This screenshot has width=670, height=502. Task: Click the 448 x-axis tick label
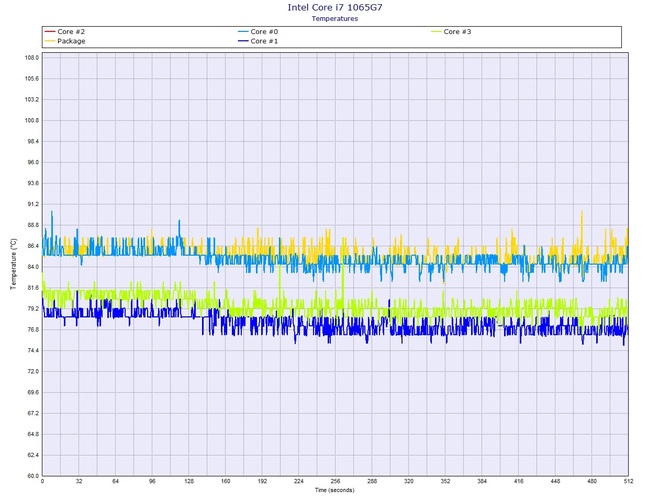click(x=555, y=481)
